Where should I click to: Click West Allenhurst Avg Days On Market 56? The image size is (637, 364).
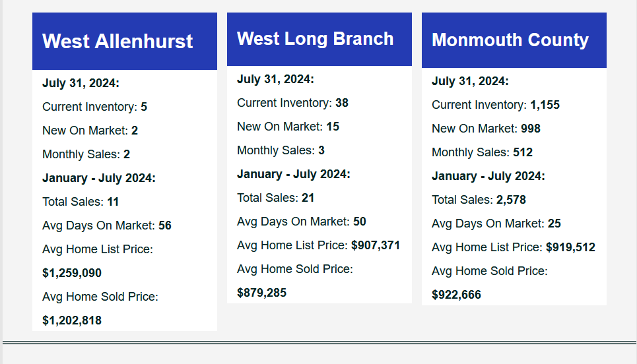pyautogui.click(x=164, y=226)
